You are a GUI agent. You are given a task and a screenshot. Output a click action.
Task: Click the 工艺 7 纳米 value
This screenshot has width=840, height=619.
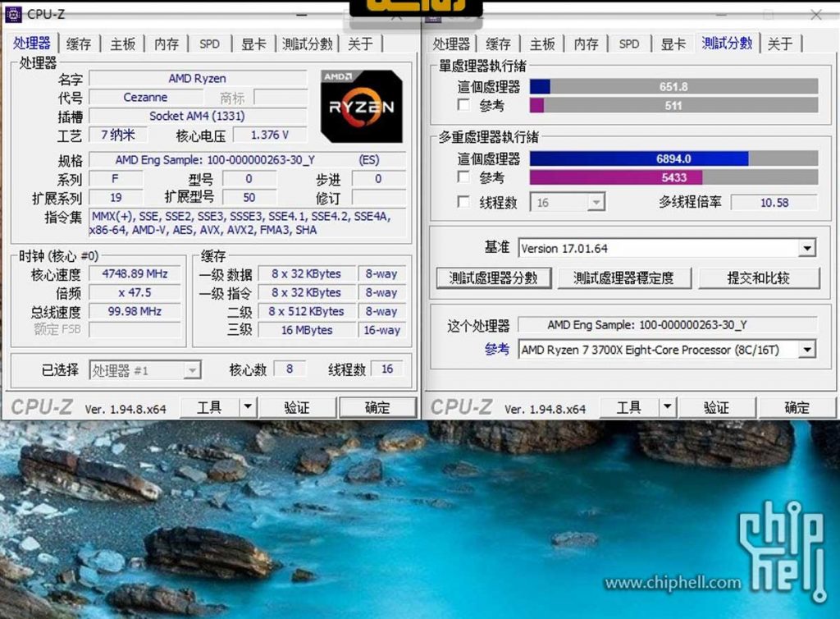tap(118, 135)
